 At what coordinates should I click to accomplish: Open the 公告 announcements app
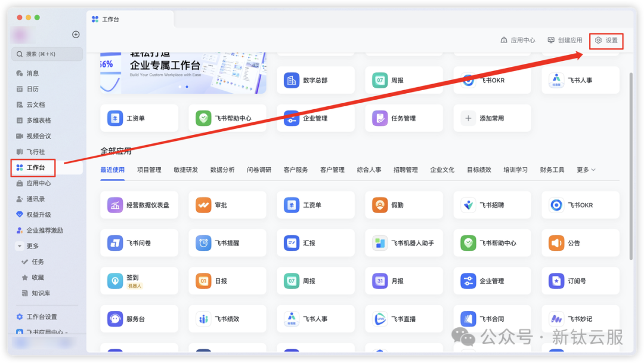[x=580, y=243]
